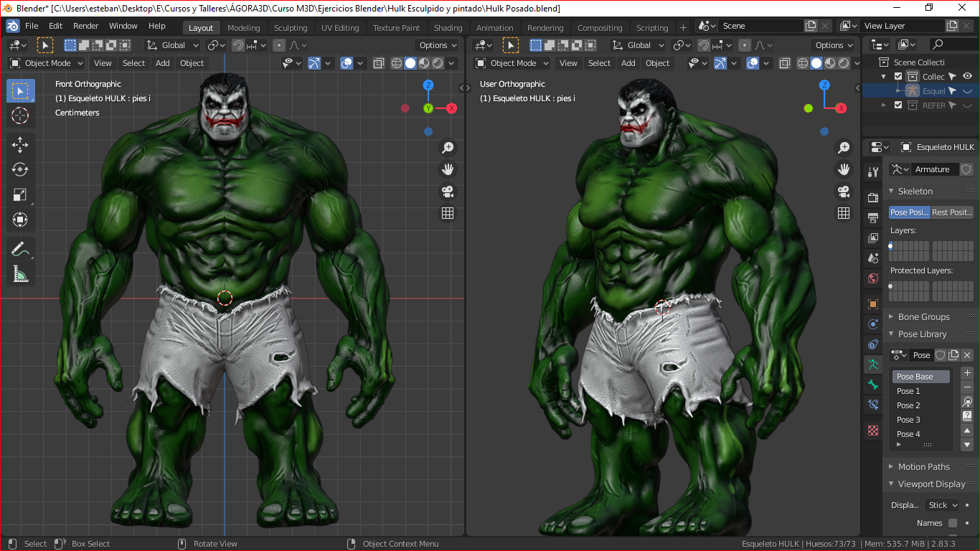Click the camera view icon in right viewport

pyautogui.click(x=844, y=192)
